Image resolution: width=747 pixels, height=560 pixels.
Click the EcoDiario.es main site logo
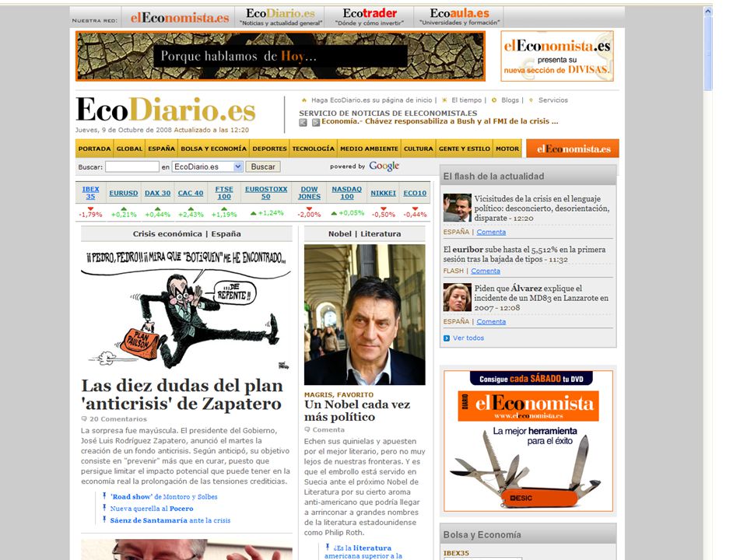[167, 110]
